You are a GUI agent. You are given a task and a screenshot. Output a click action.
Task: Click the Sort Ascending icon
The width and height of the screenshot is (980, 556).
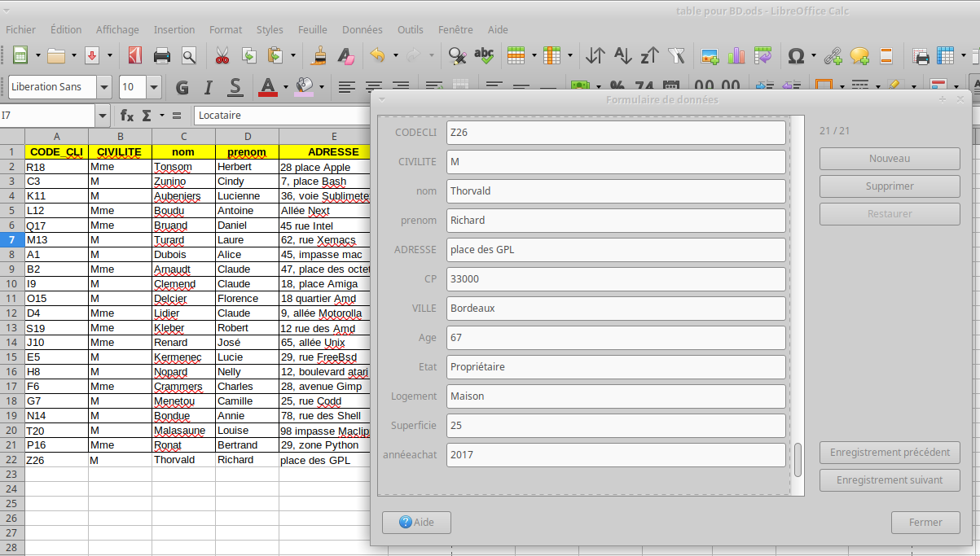(x=622, y=55)
